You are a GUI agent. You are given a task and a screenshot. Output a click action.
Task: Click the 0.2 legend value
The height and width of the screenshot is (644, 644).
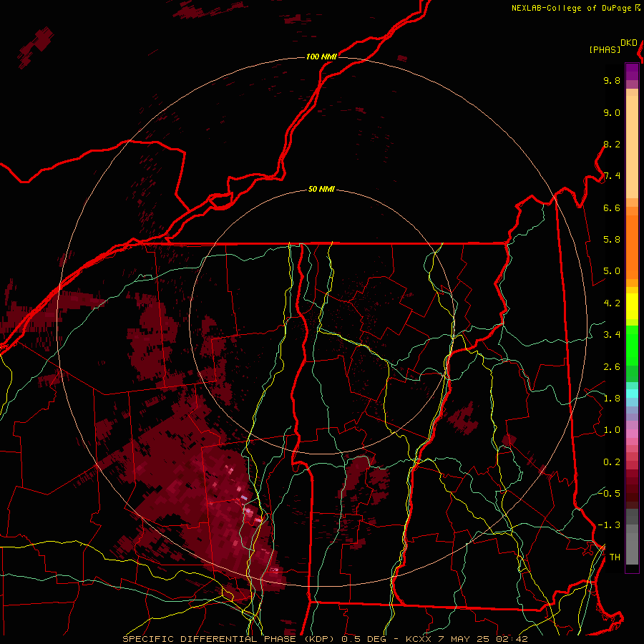click(x=612, y=462)
